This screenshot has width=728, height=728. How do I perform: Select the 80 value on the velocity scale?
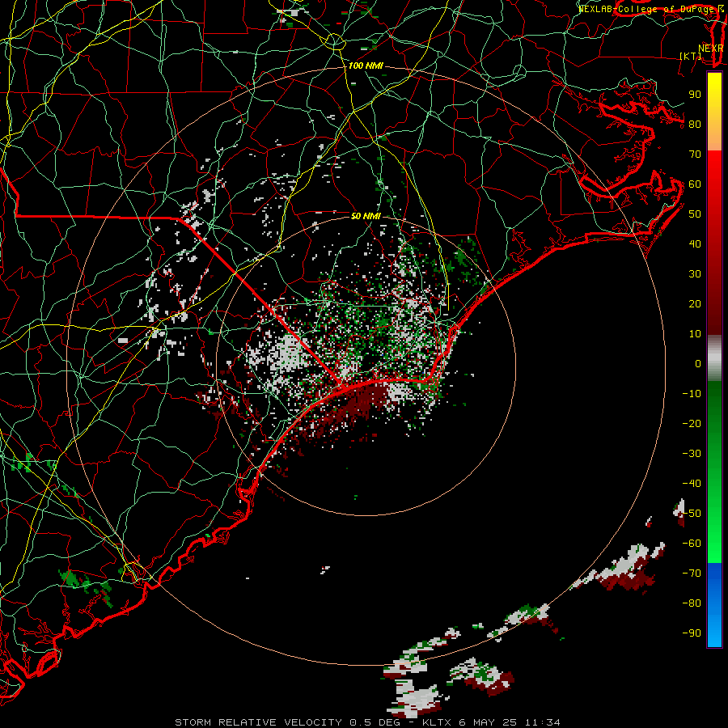(695, 125)
